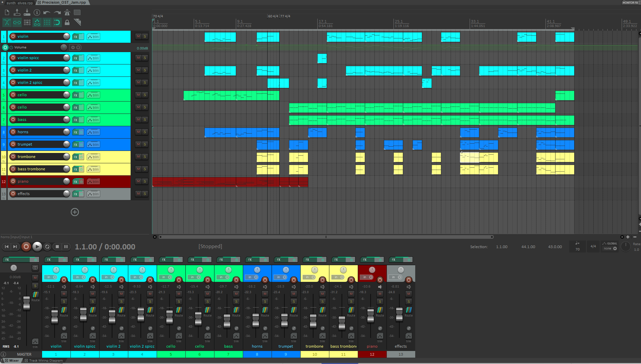
Task: Go to project end transport button
Action: pos(15,247)
